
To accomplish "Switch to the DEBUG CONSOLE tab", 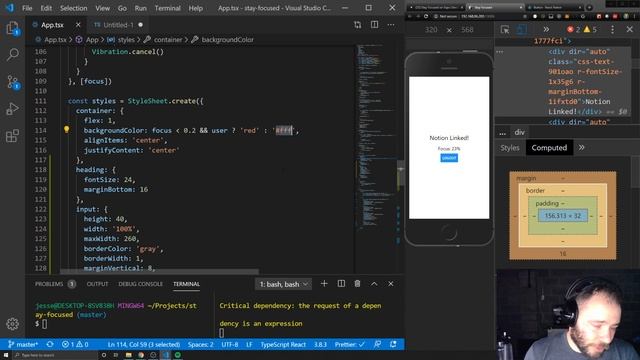I will pos(140,284).
